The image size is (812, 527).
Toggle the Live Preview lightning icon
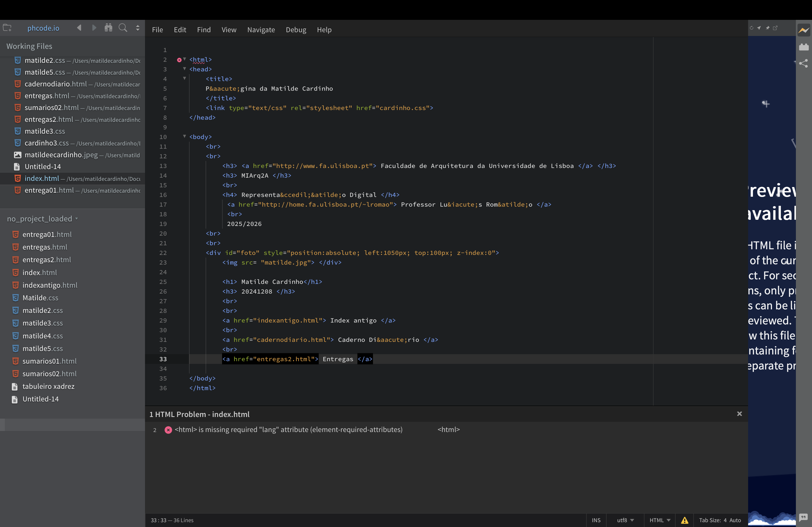pyautogui.click(x=803, y=30)
